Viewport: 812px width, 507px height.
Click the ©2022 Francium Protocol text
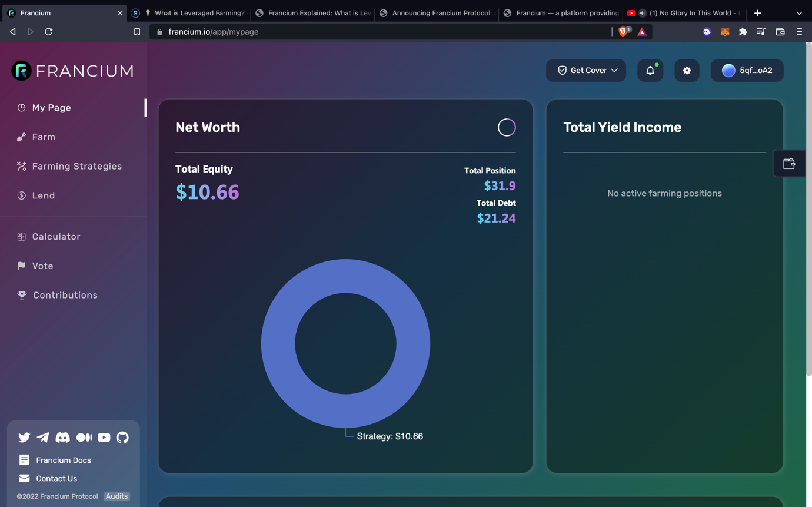[57, 496]
